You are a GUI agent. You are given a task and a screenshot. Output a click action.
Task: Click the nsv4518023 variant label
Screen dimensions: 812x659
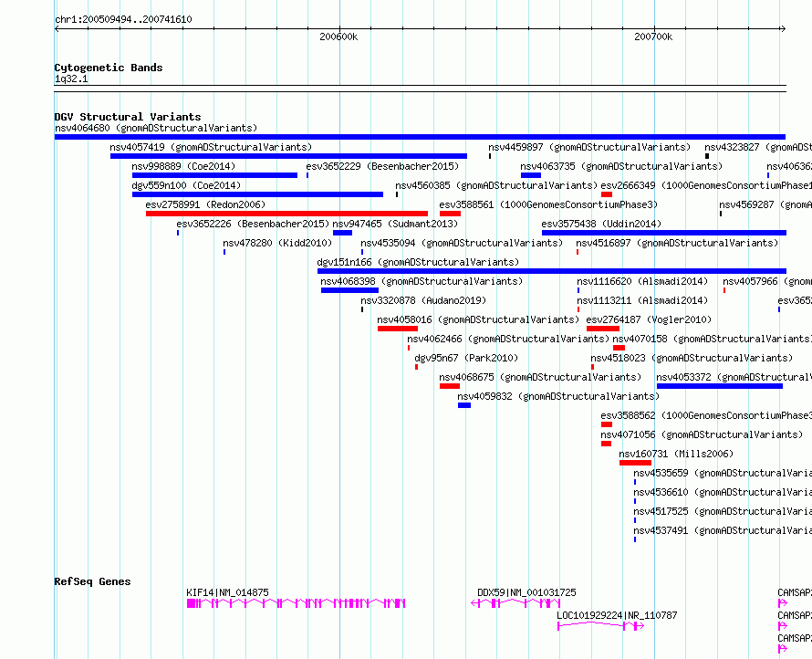click(692, 358)
